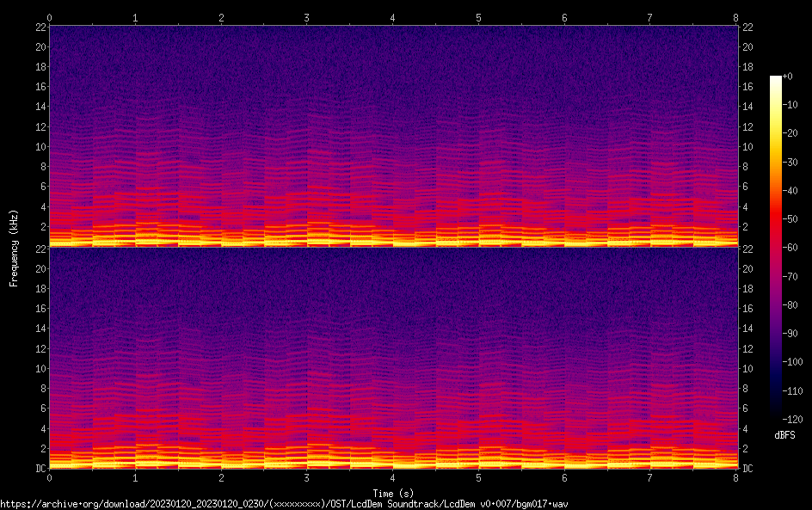
Task: Click the "Frequency (kHz)" axis label
Action: (x=14, y=247)
